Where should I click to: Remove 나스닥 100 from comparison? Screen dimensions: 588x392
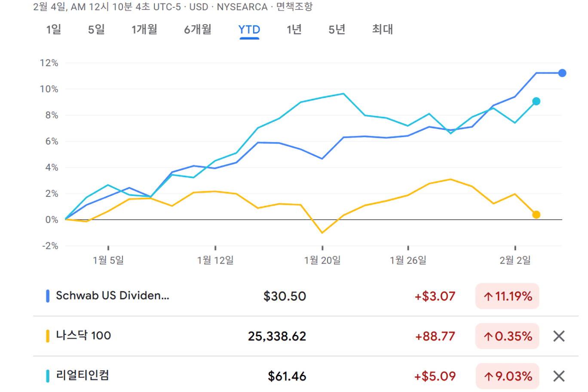pyautogui.click(x=558, y=336)
